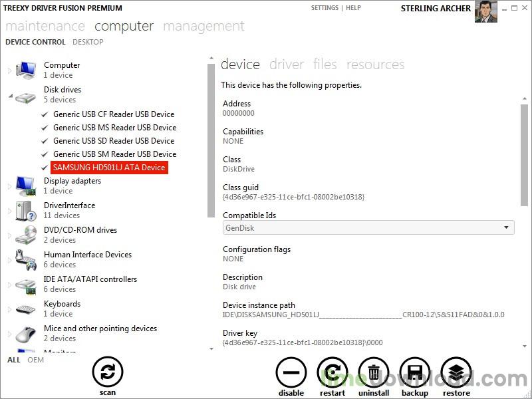Click the Computer category icon
Screen dimensions: 532x399
coord(26,70)
